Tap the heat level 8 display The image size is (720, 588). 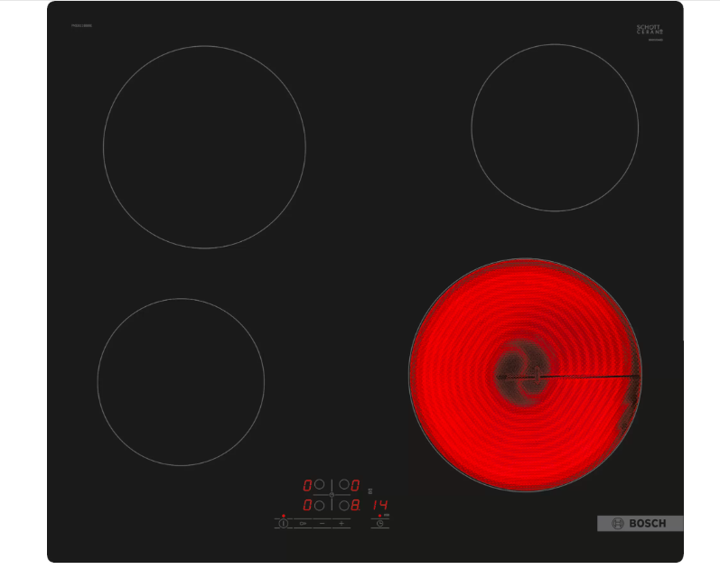(355, 506)
